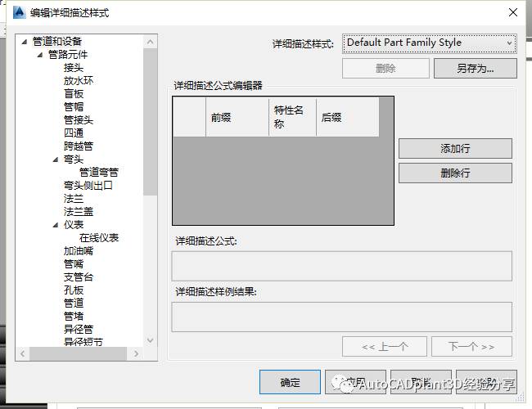Viewport: 532px width, 409px height.
Task: Click the AutoCAD logo icon in title bar
Action: coord(17,12)
